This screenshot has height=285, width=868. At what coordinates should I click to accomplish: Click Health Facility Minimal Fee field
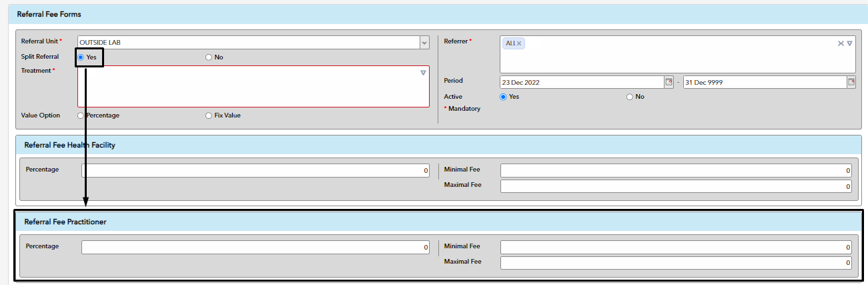[676, 171]
